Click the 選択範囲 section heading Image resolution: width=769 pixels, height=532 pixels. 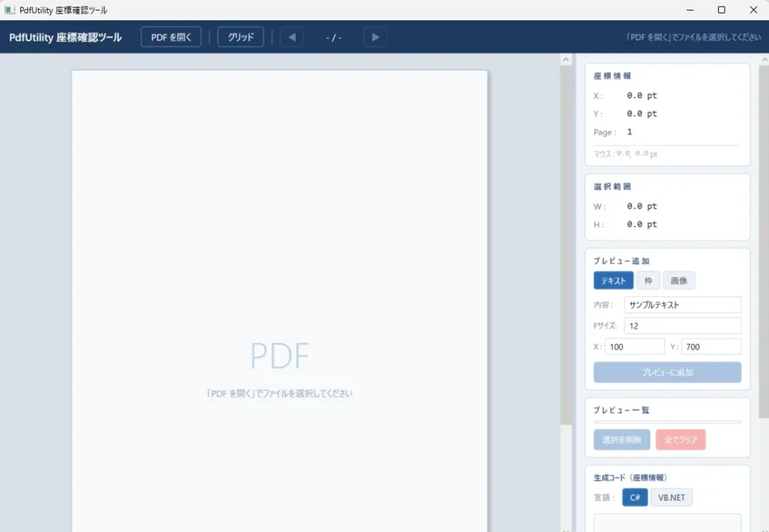pos(613,187)
